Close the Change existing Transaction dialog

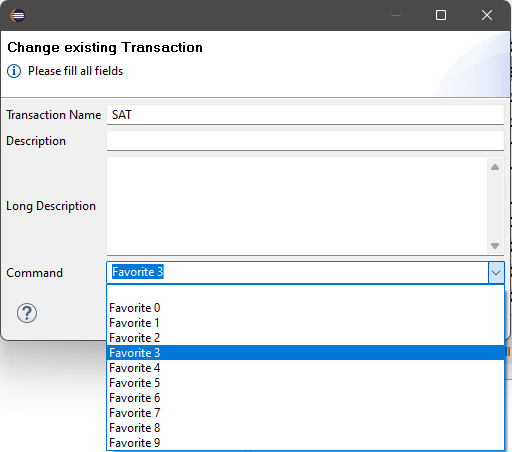coord(487,15)
